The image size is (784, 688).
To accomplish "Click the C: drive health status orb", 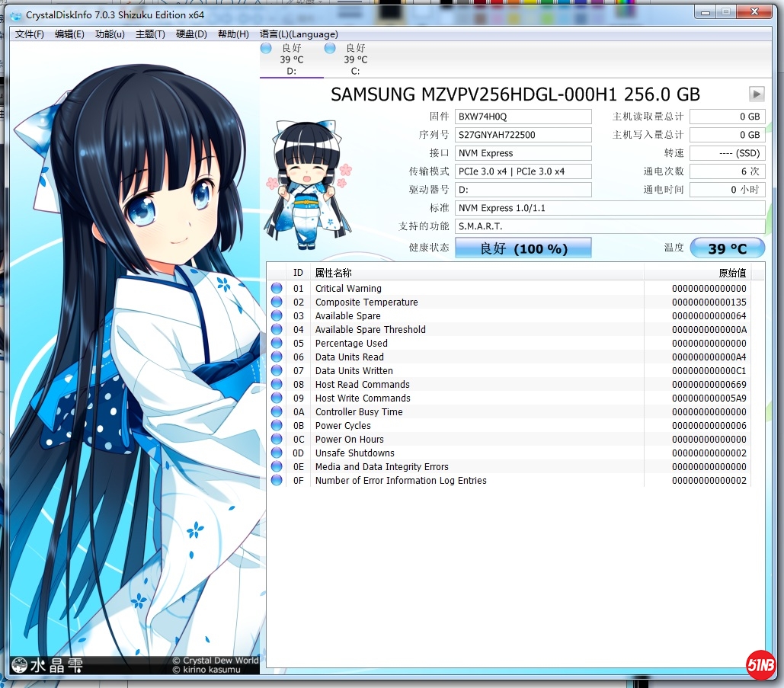I will [330, 48].
